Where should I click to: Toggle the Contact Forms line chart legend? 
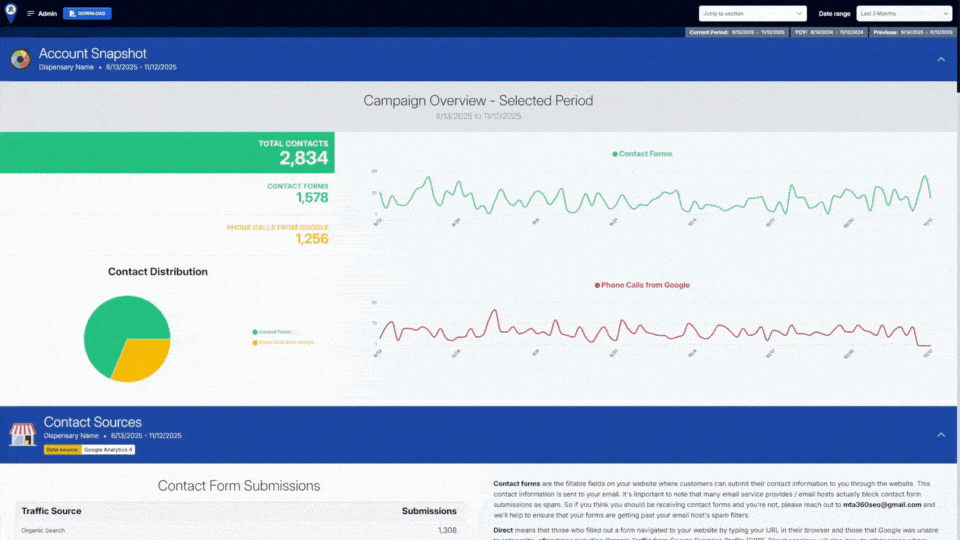[x=642, y=154]
